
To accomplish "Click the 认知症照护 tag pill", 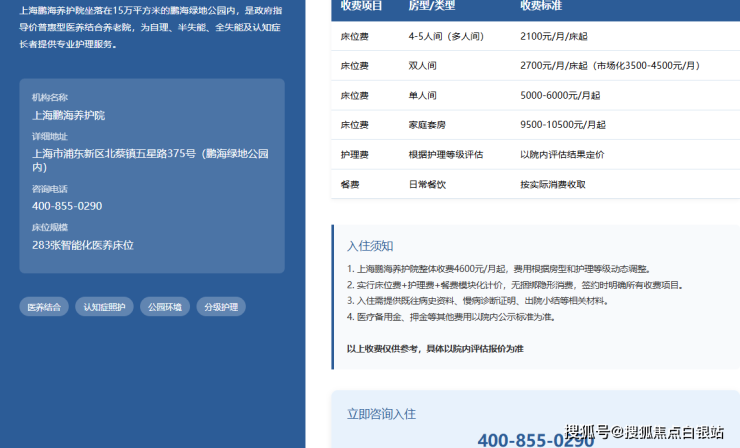I will pos(104,307).
